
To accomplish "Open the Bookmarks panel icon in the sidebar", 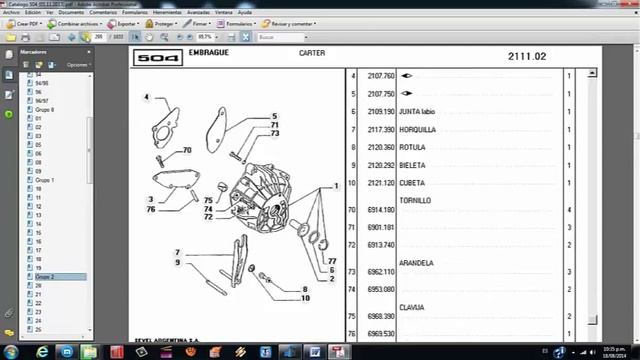I will (9, 75).
